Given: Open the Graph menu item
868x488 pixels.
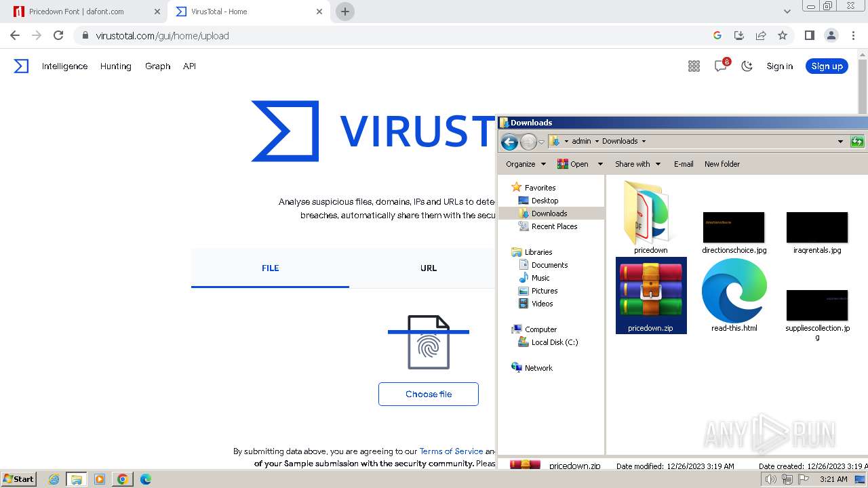Looking at the screenshot, I should [x=157, y=66].
